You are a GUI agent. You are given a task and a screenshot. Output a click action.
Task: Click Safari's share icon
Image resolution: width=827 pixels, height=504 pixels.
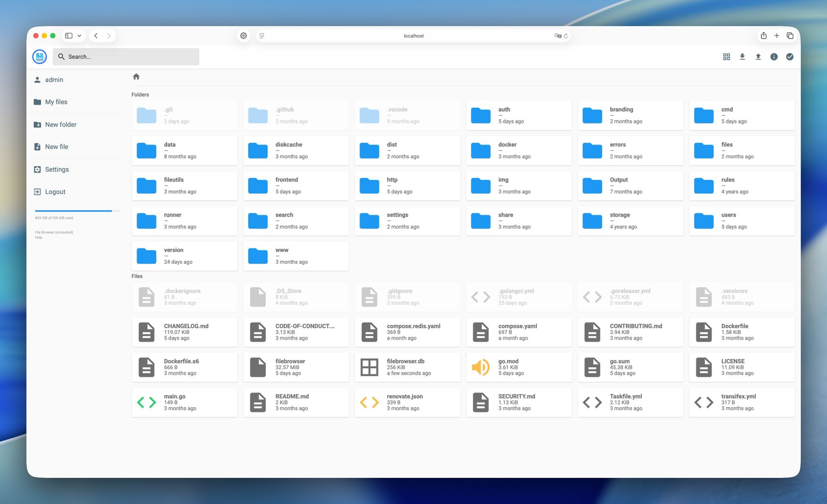(764, 35)
